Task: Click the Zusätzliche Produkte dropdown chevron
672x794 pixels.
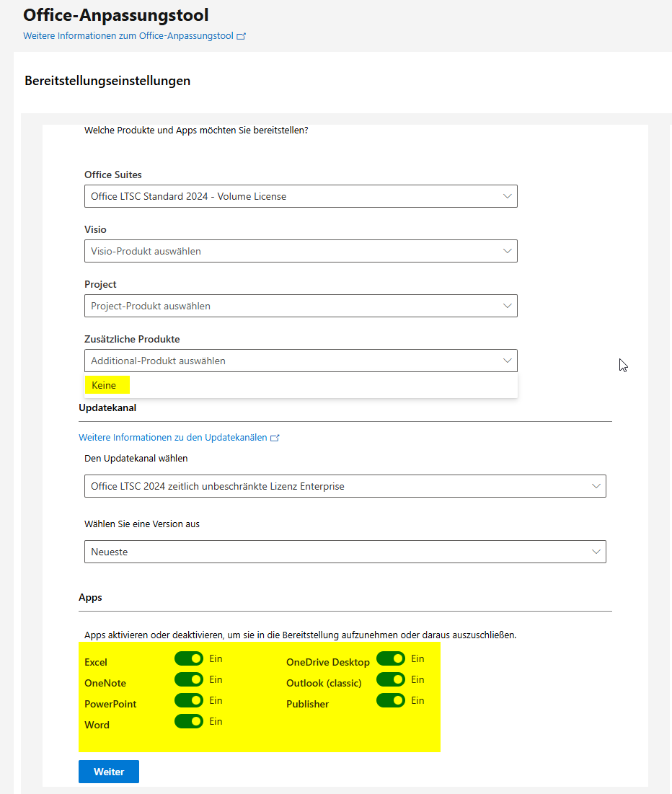Action: [507, 361]
